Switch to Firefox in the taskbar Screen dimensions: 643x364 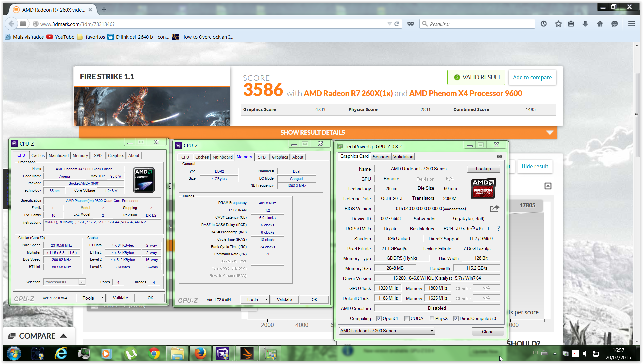(x=200, y=354)
